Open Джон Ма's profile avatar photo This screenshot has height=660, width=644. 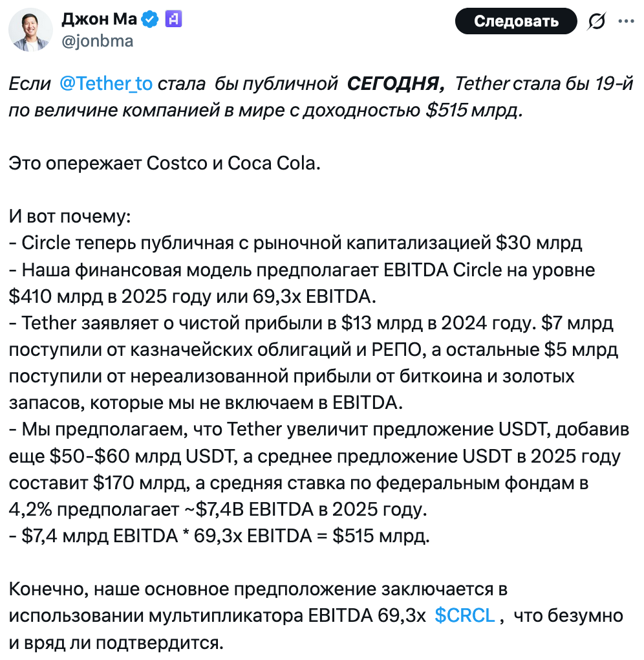point(30,30)
